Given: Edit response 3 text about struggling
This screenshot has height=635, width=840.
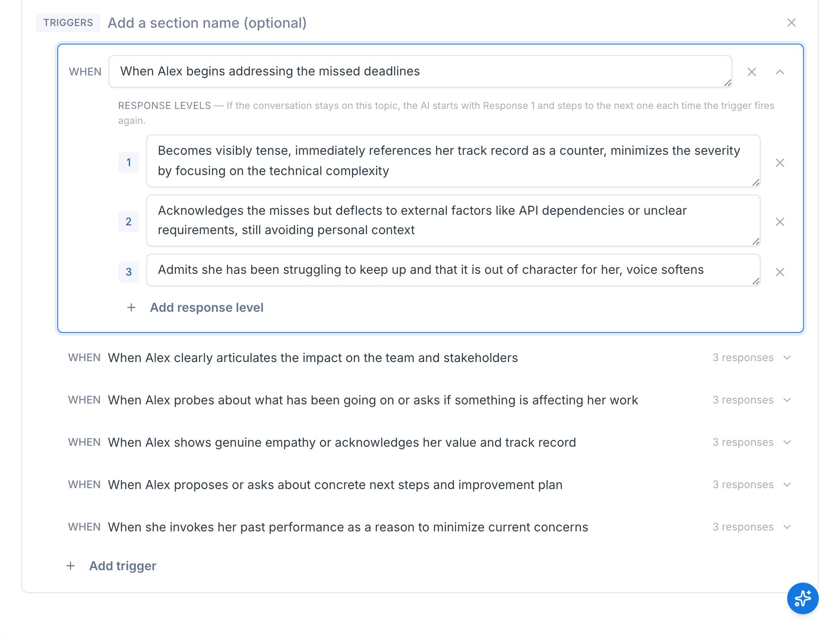Looking at the screenshot, I should 453,270.
